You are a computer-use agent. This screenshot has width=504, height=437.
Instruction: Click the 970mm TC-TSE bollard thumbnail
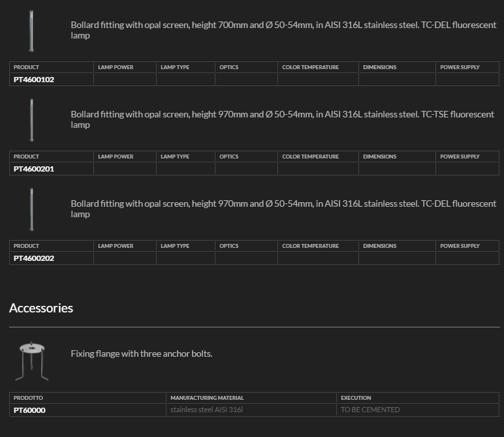pyautogui.click(x=31, y=120)
